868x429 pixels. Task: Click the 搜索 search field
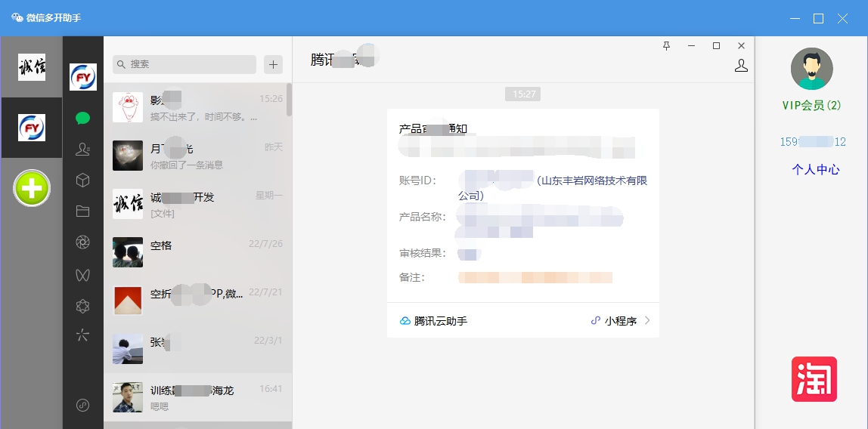(x=184, y=64)
